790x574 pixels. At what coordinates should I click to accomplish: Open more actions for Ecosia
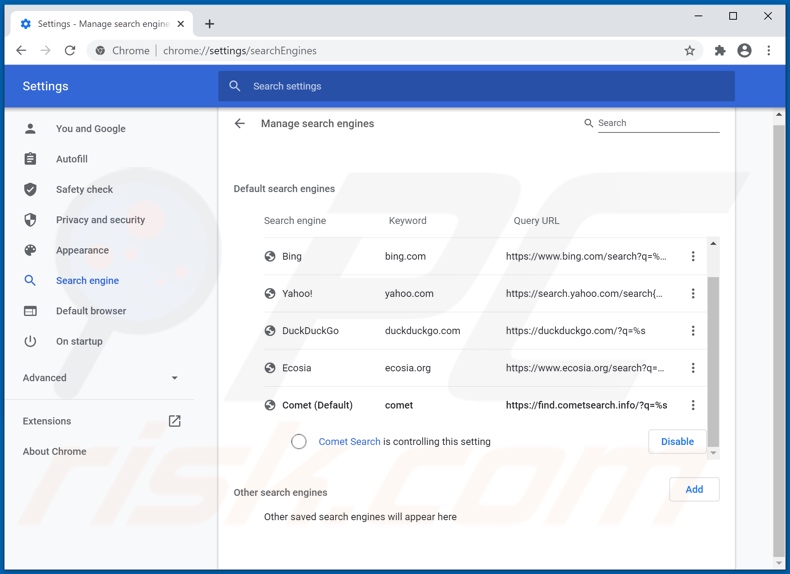[693, 368]
